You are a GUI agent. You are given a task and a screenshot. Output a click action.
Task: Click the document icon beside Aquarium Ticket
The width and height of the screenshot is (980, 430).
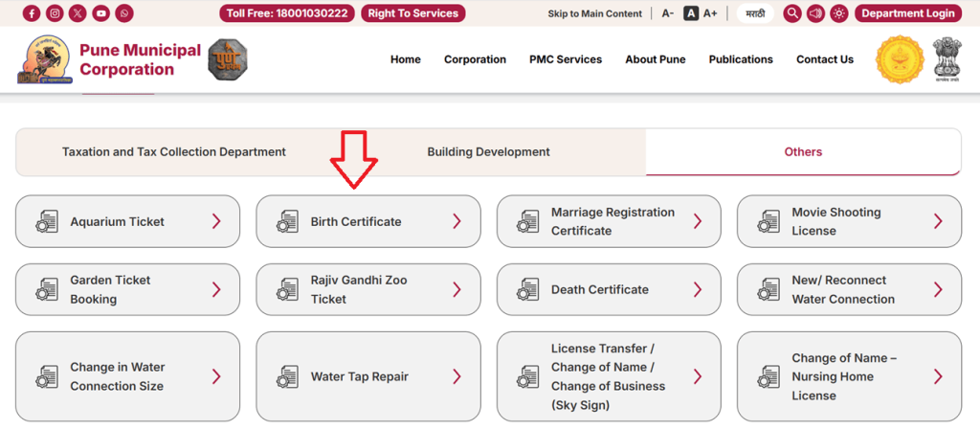point(47,221)
